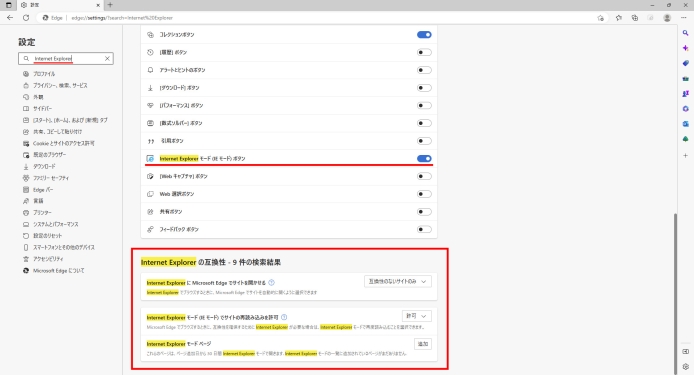Enable the 引用ボタン toggle
This screenshot has width=694, height=375.
point(424,141)
